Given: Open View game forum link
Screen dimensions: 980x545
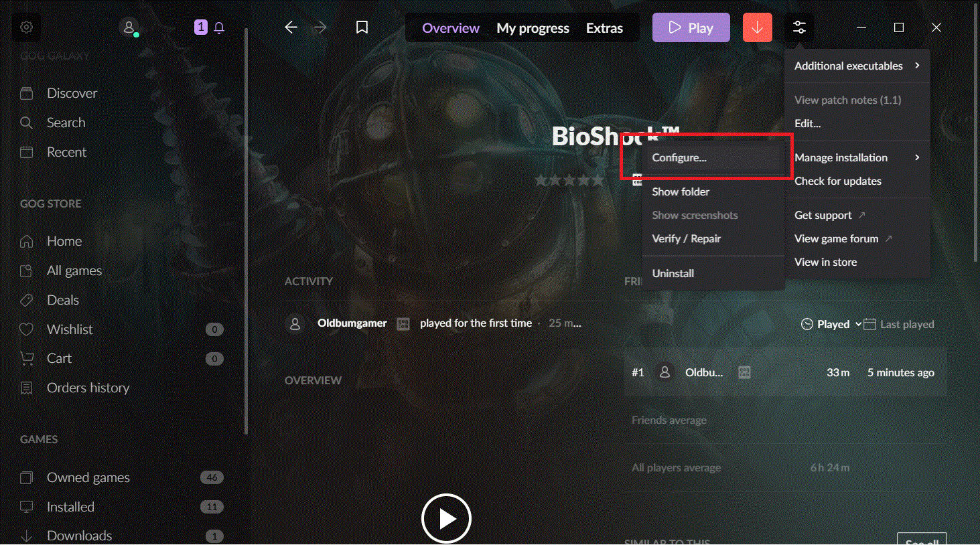Looking at the screenshot, I should [x=857, y=238].
